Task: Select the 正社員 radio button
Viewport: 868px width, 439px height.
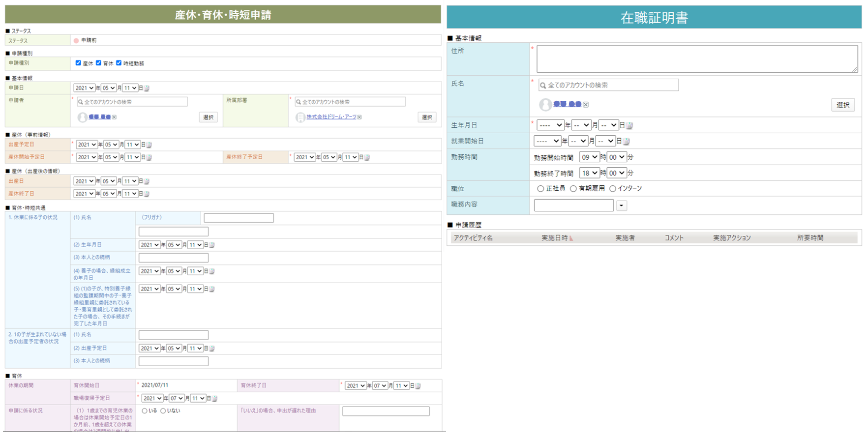Action: (x=540, y=189)
